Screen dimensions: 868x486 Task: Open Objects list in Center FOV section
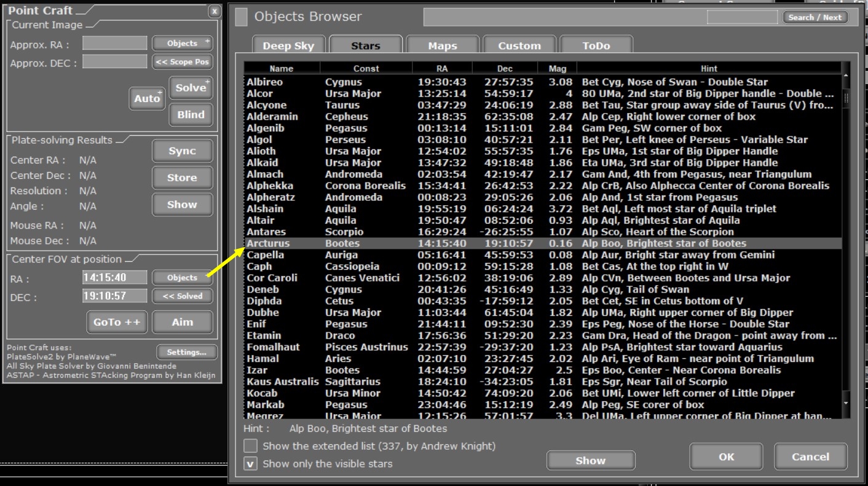click(x=183, y=278)
